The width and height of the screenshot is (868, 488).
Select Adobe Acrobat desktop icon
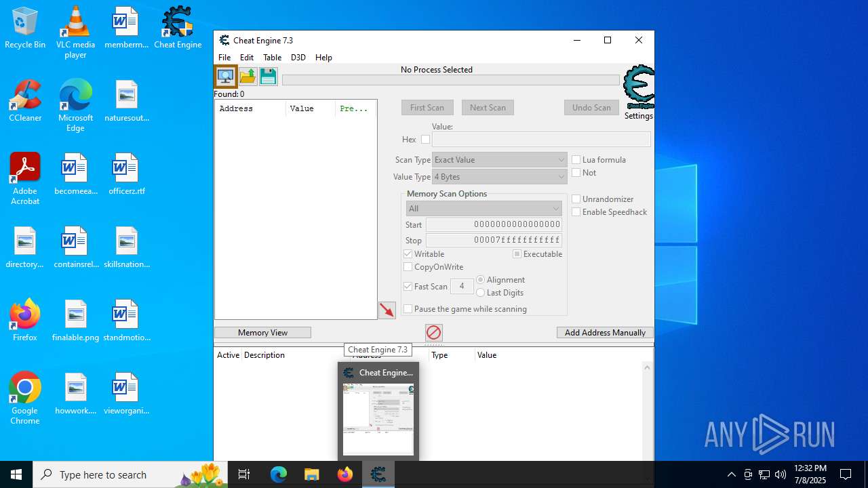(x=25, y=180)
